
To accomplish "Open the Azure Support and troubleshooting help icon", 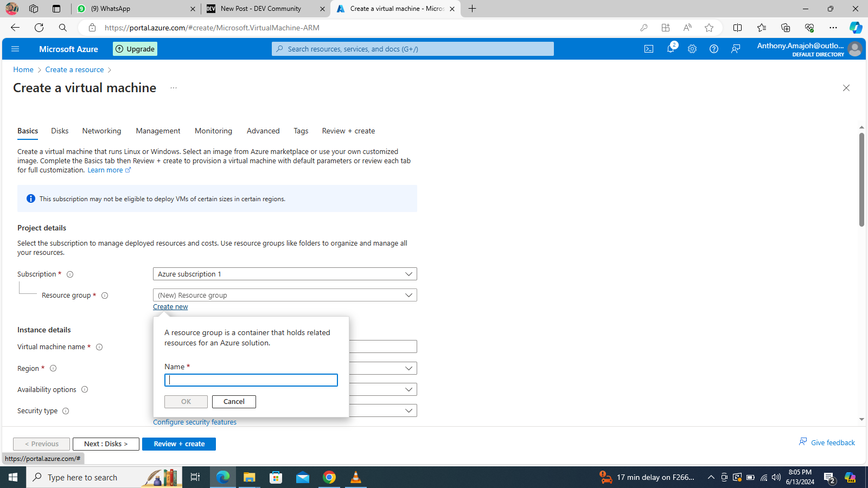I will click(714, 49).
